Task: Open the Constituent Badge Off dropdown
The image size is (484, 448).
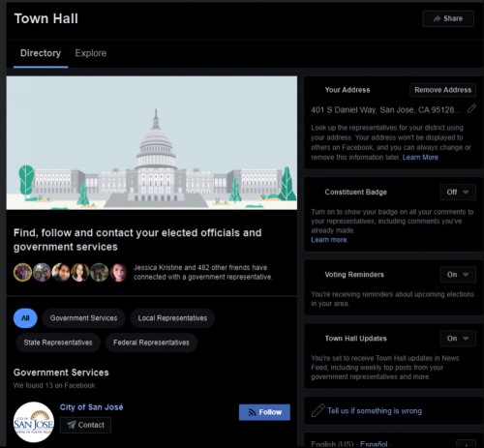Action: click(x=458, y=193)
